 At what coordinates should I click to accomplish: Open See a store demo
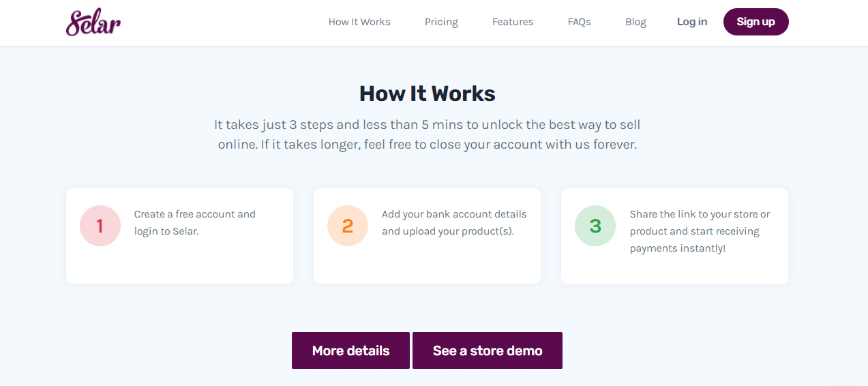488,351
